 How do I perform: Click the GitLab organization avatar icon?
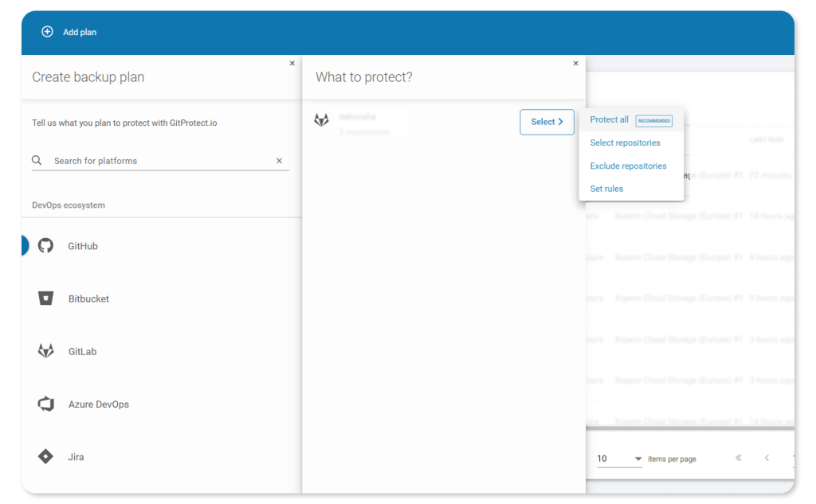coord(322,119)
